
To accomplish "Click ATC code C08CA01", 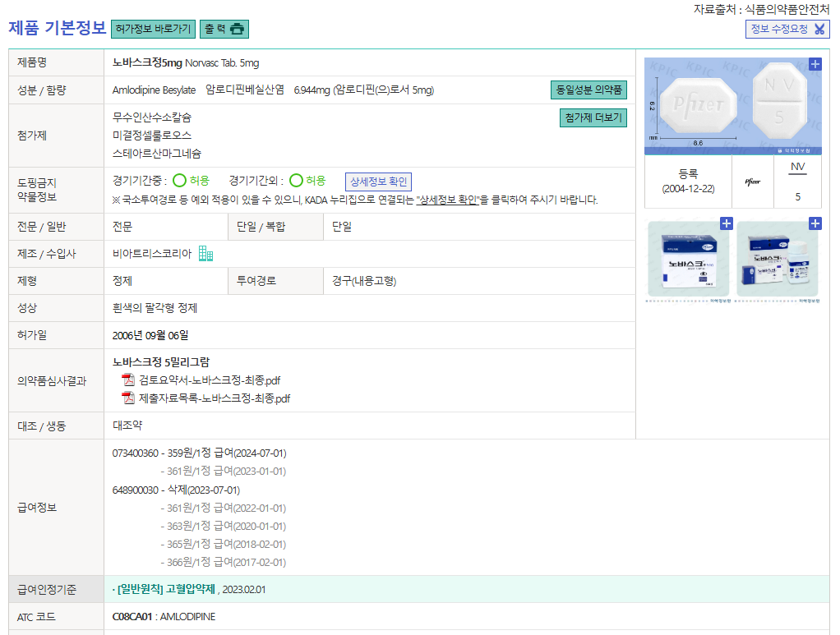I will coord(132,617).
